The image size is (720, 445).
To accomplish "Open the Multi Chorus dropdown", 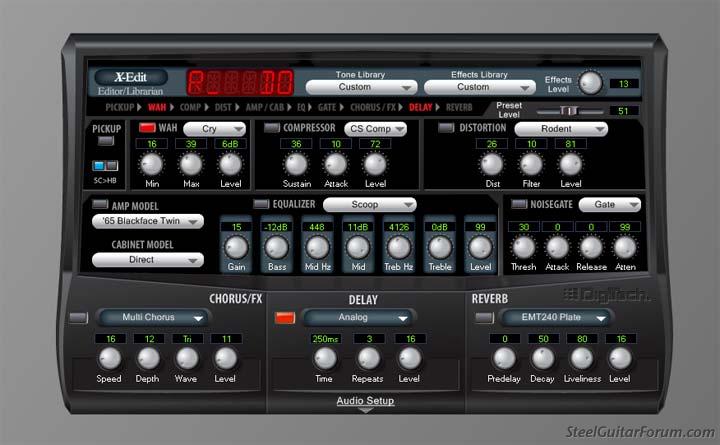I will click(x=153, y=317).
